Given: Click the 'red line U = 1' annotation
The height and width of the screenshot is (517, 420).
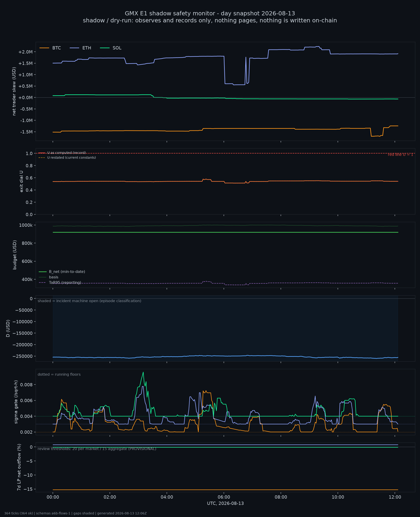Looking at the screenshot, I should click(400, 155).
